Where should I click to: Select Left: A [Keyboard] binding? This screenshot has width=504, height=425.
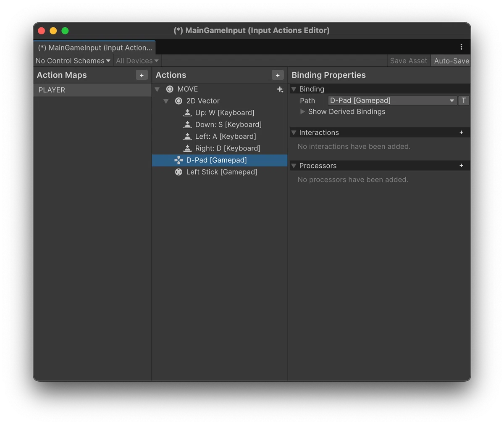tap(220, 136)
